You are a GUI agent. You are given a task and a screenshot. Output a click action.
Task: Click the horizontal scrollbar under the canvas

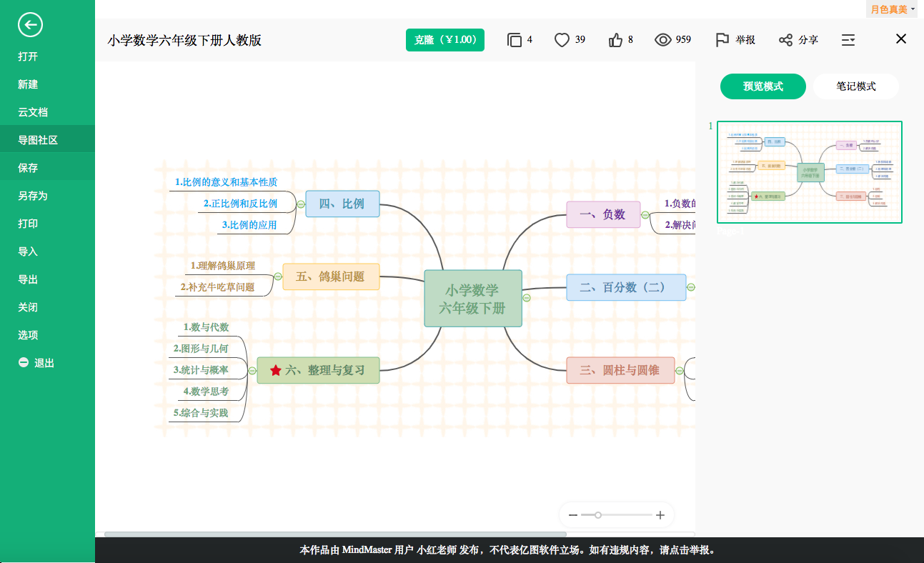[335, 534]
